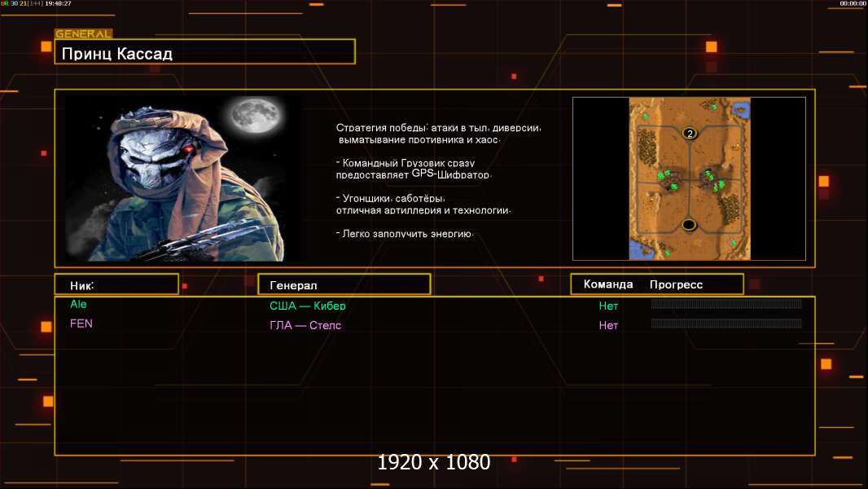Click the "Принц Кассад" general name field
This screenshot has height=489, width=868.
[205, 52]
